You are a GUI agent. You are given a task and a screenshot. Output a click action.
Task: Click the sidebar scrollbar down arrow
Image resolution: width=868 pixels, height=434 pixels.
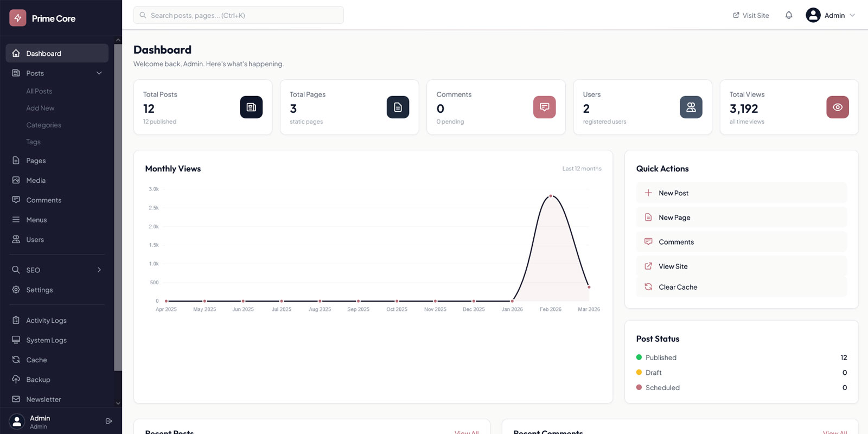coord(118,403)
